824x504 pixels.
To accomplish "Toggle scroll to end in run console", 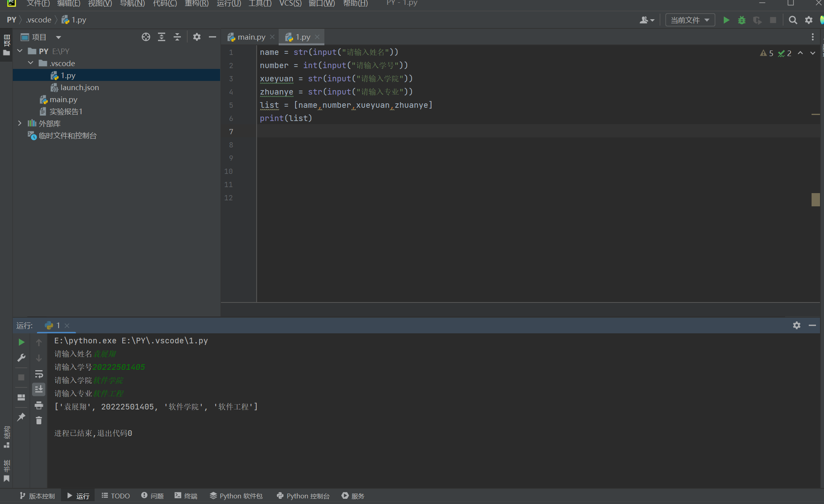I will [x=39, y=389].
